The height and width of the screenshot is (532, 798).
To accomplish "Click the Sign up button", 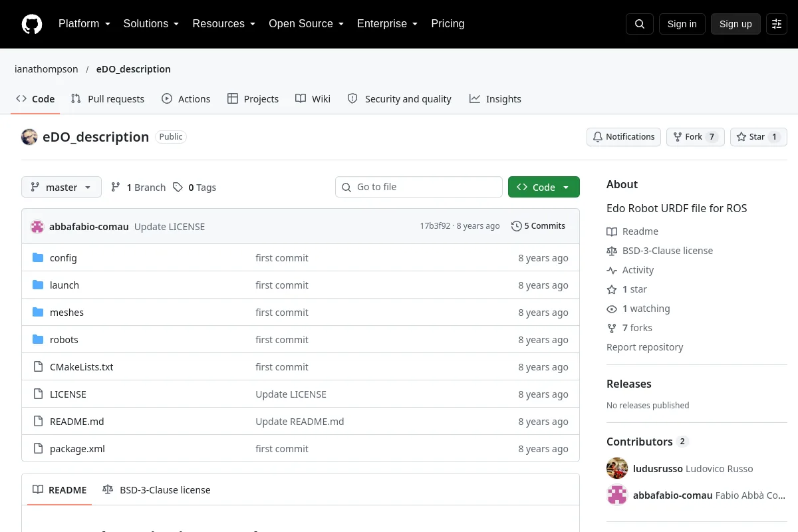I will (735, 24).
